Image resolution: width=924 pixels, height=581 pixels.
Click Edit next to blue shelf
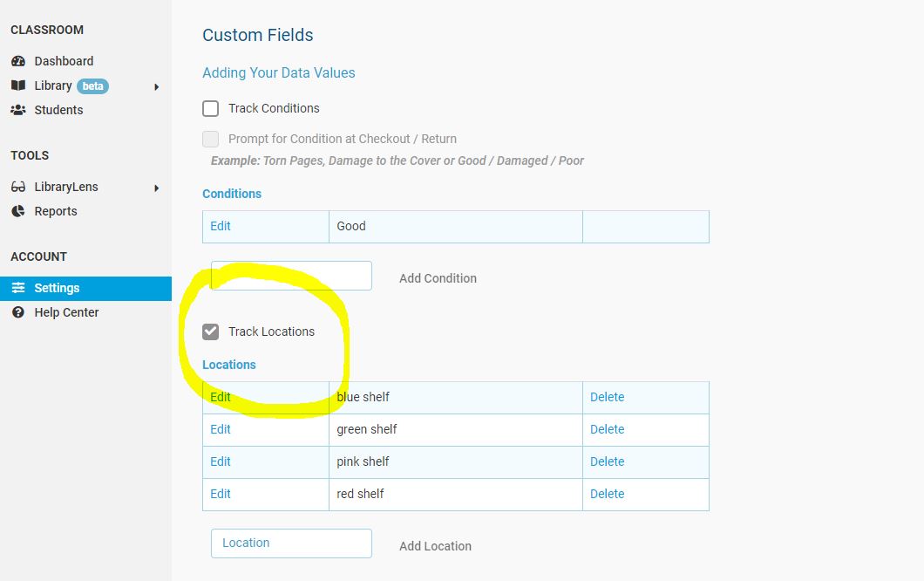(x=220, y=397)
